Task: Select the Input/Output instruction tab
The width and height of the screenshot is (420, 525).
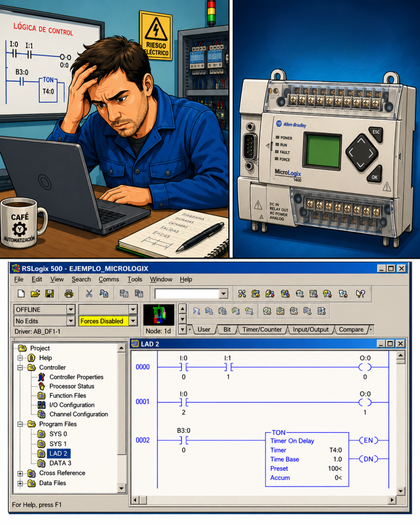Action: point(311,329)
